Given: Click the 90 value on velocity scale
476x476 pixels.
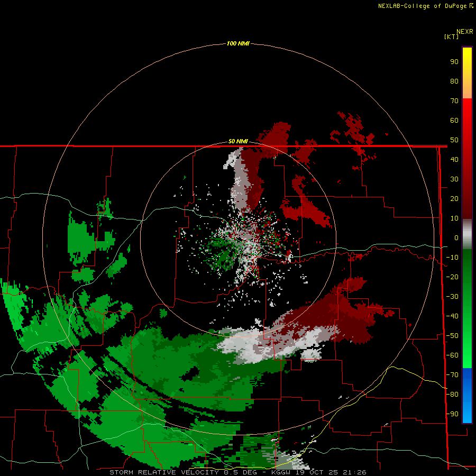Looking at the screenshot, I should (454, 62).
